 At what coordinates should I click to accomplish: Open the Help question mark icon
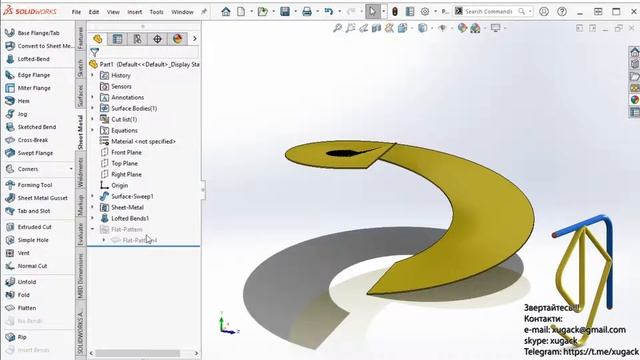pos(562,11)
